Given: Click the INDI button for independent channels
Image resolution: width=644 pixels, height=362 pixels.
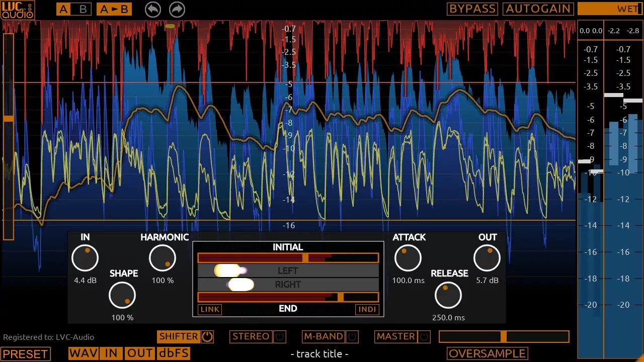Looking at the screenshot, I should [367, 309].
